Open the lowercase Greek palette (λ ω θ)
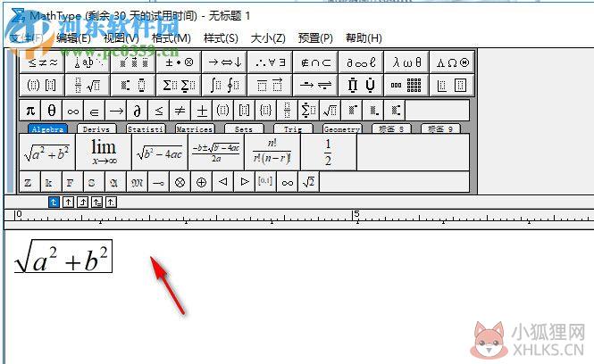This screenshot has height=364, width=594. [x=406, y=62]
